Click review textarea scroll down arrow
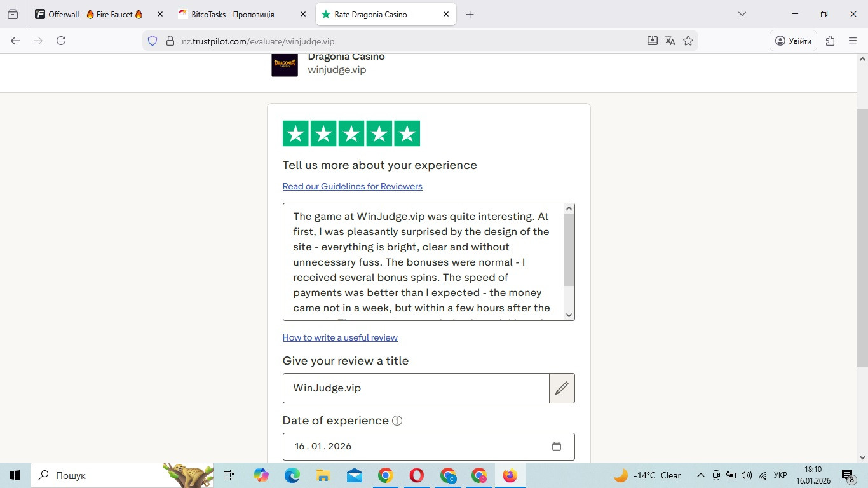Screen dimensions: 868x488 point(569,315)
